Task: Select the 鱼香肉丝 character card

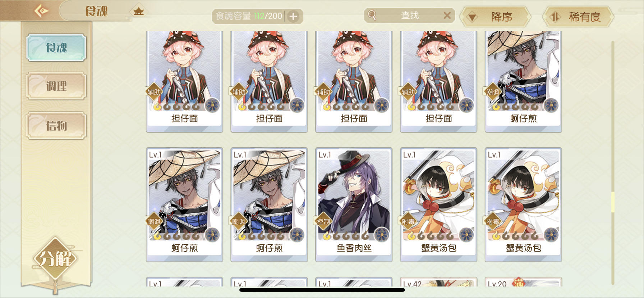Action: pos(354,204)
